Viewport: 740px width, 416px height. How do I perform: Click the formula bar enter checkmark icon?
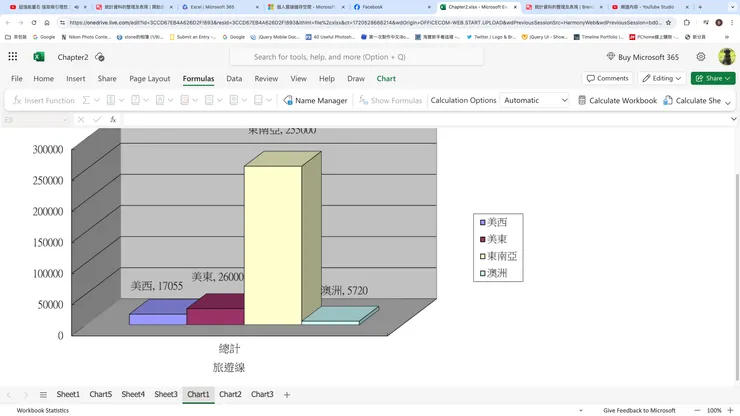[x=97, y=119]
